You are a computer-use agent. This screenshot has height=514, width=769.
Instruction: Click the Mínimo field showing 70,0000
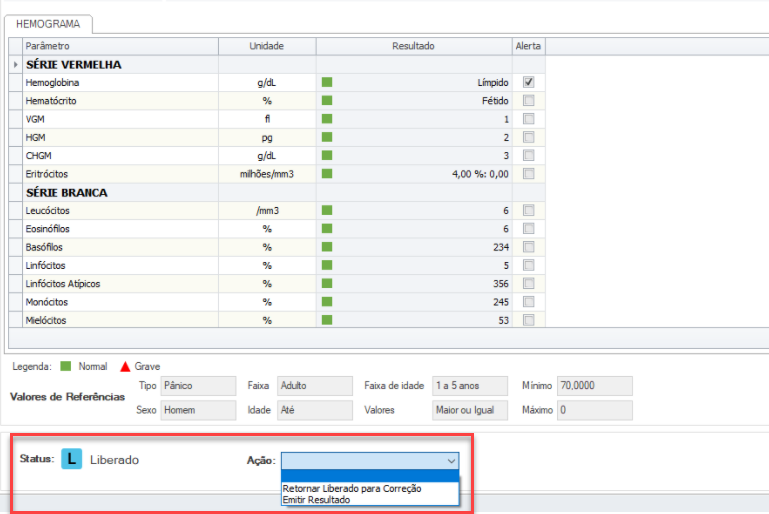595,386
